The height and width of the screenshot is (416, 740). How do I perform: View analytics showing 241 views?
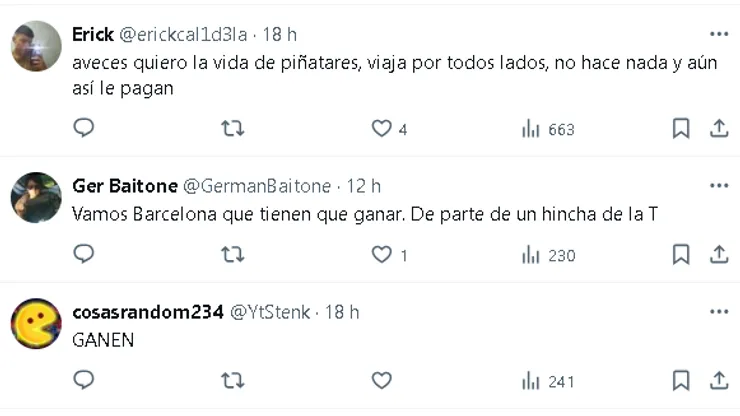[548, 380]
